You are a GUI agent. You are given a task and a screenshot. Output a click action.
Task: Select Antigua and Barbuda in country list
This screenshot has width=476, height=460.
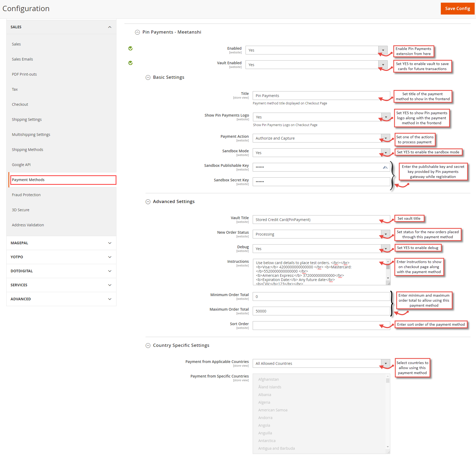(x=276, y=448)
